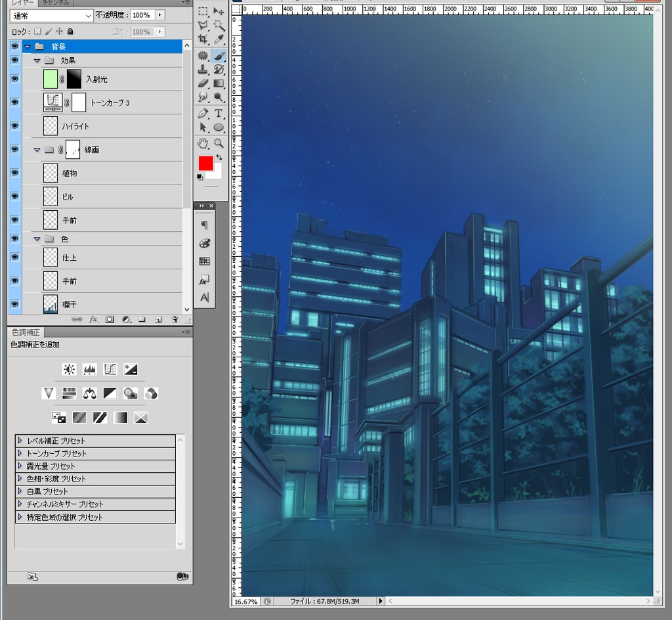The image size is (672, 620).
Task: Click the 色調補正 panel tab
Action: 25,332
